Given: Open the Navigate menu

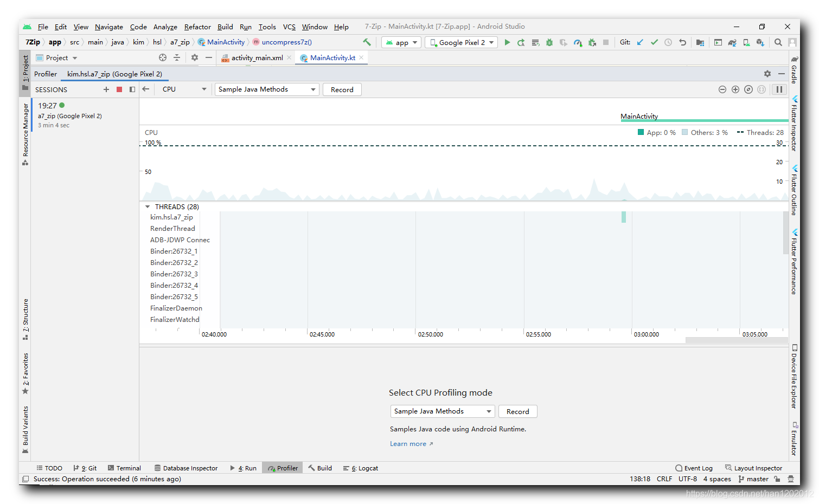Looking at the screenshot, I should click(108, 27).
